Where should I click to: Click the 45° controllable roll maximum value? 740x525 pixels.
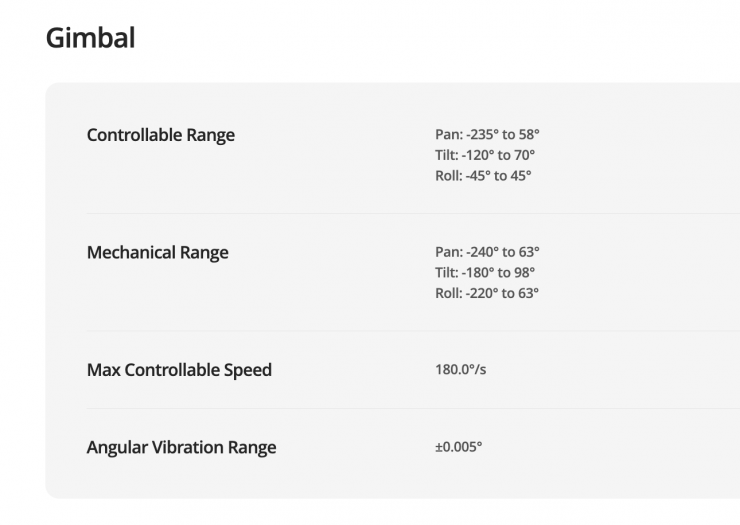point(521,176)
